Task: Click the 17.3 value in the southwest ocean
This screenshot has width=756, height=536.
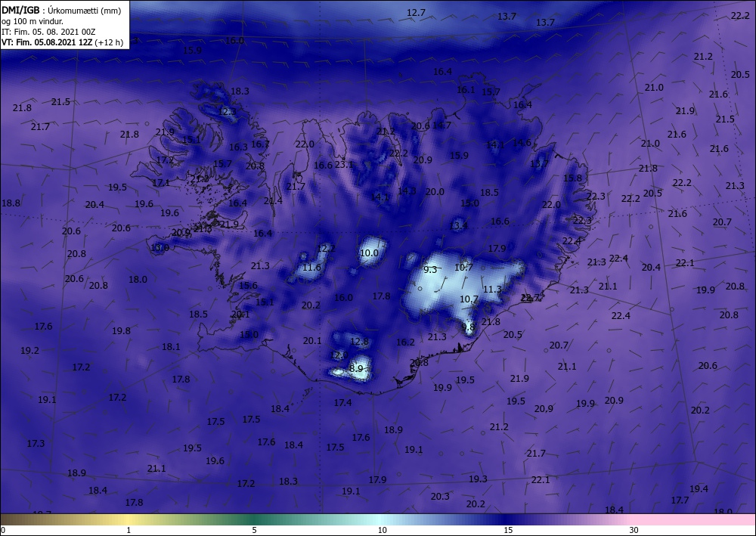Action: (36, 443)
